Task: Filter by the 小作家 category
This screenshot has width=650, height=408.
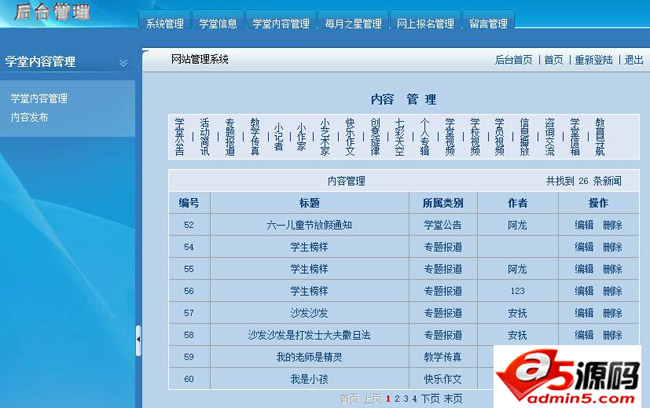Action: 301,137
